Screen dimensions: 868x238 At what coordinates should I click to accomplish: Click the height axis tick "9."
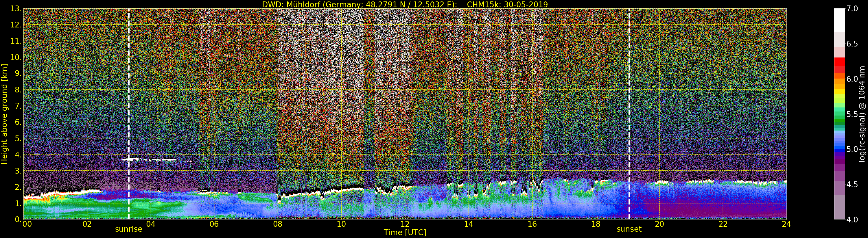pos(18,73)
